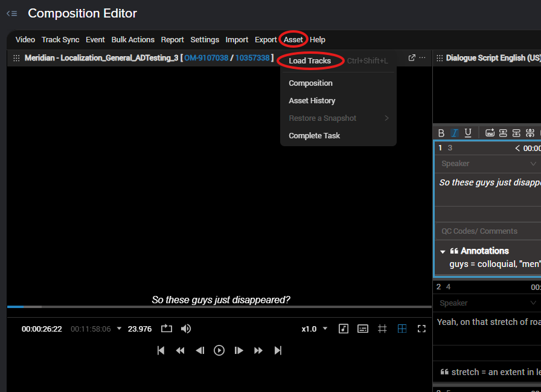Click the current timecode 00:00:26:22
Image resolution: width=541 pixels, height=392 pixels.
coord(42,329)
